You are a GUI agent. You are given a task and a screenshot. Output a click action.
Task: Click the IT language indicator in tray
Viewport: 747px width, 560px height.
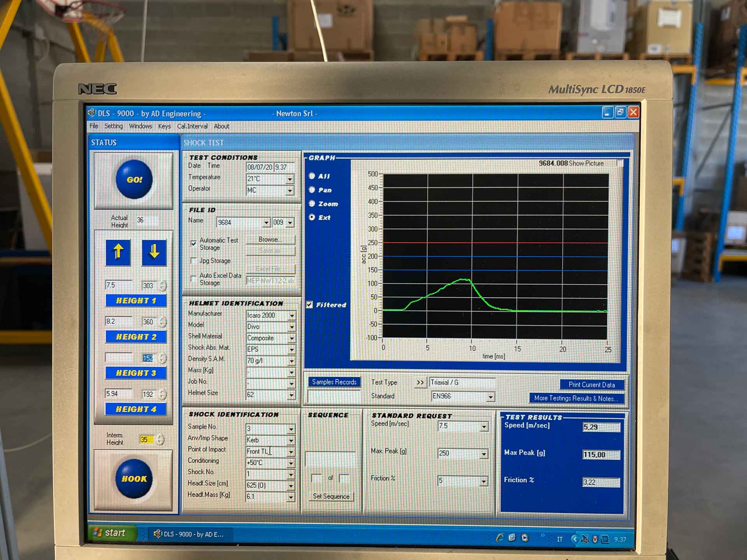(x=559, y=539)
